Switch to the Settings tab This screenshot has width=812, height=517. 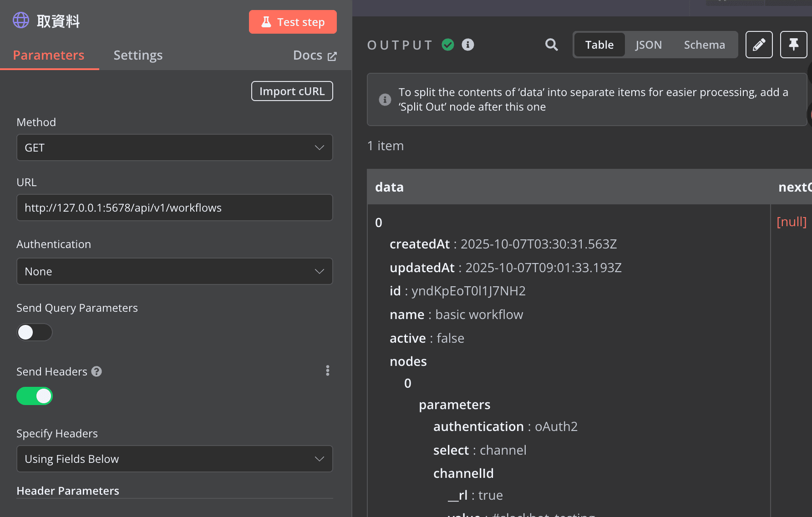click(x=138, y=55)
